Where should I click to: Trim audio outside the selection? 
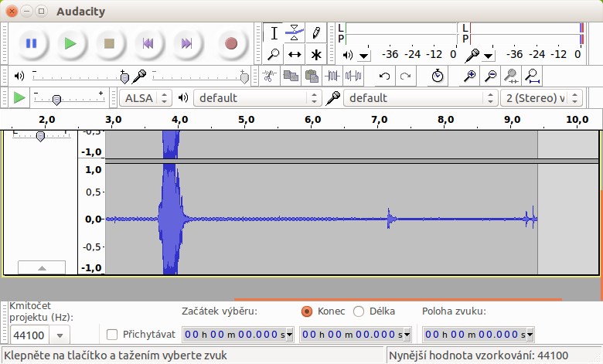coord(332,76)
